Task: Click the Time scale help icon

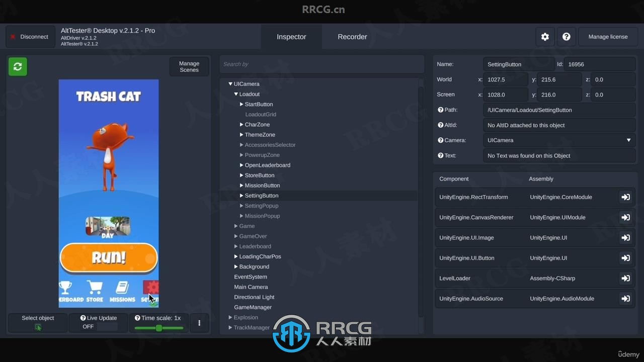Action: point(137,318)
